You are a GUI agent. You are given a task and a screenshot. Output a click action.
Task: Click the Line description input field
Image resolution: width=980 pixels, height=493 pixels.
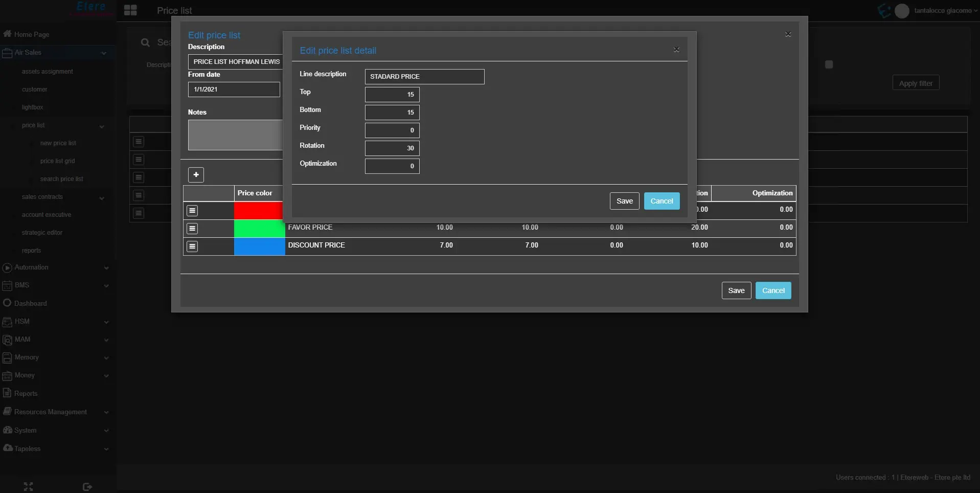click(x=424, y=77)
